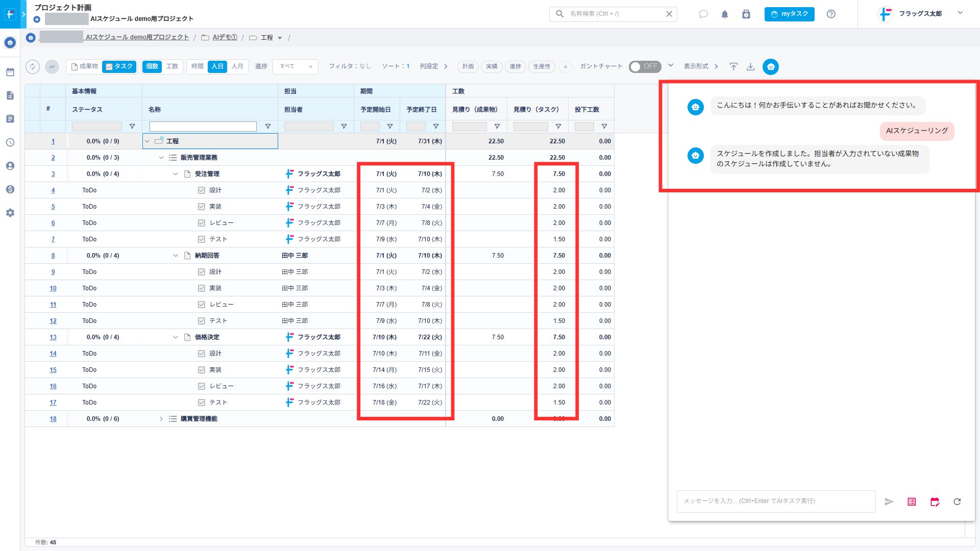The image size is (980, 551).
Task: Toggle the タスク checkbox button
Action: (119, 67)
